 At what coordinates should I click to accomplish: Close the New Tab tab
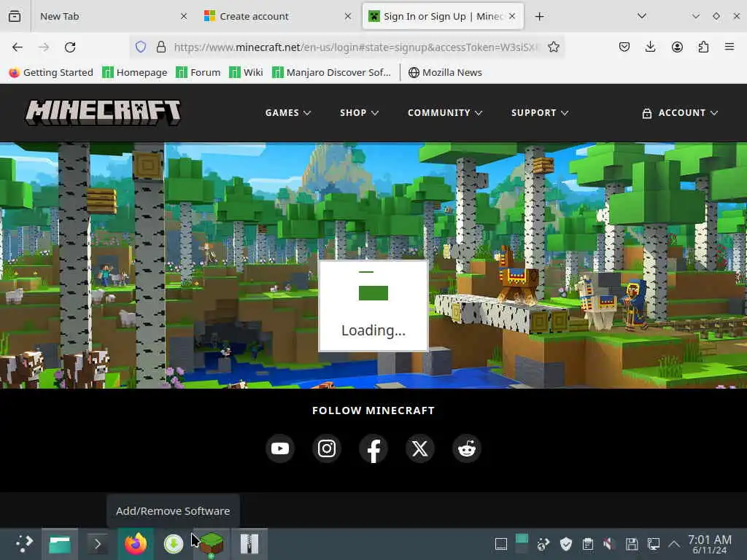click(184, 16)
